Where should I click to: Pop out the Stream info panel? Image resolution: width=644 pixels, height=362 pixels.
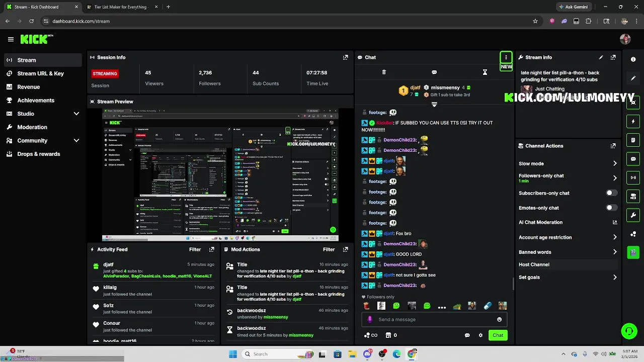click(613, 57)
